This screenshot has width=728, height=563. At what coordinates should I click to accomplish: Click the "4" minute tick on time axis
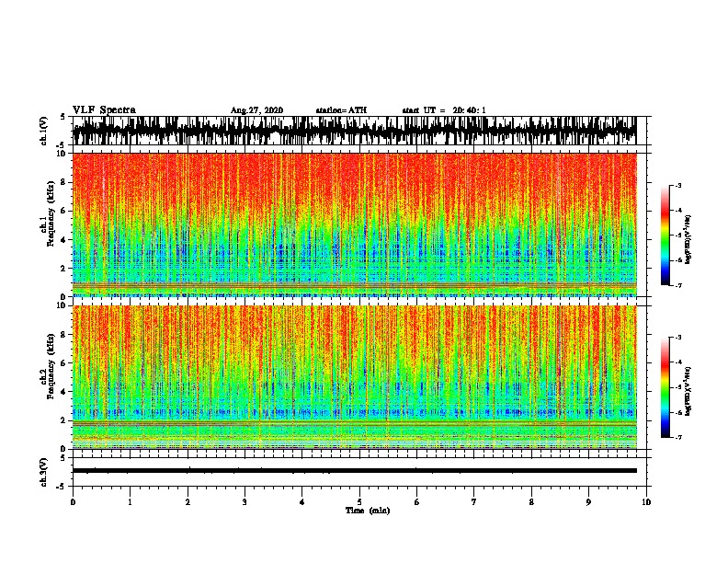pos(302,502)
